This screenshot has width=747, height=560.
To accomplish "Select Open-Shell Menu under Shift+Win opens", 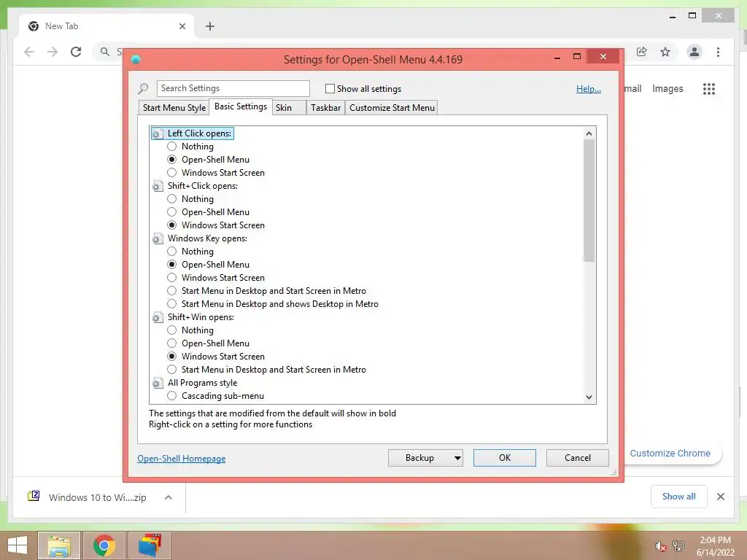I will pos(172,343).
